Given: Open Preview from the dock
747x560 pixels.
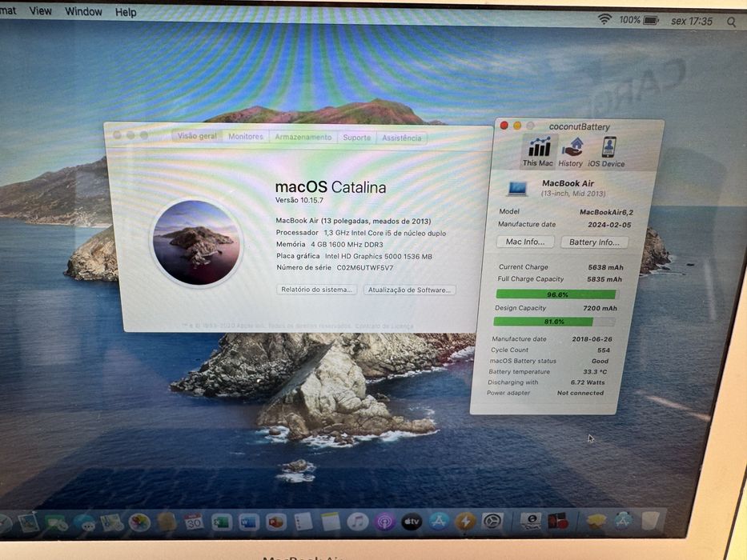Looking at the screenshot, I should point(30,522).
